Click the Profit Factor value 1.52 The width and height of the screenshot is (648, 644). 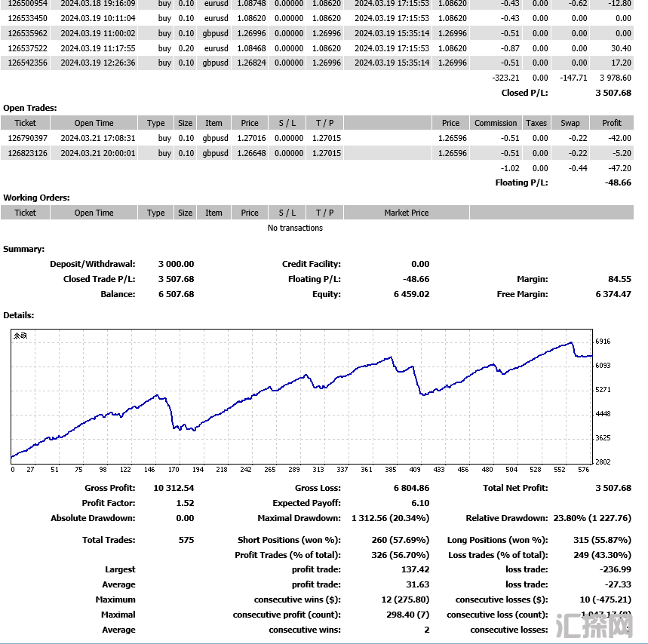coord(186,503)
